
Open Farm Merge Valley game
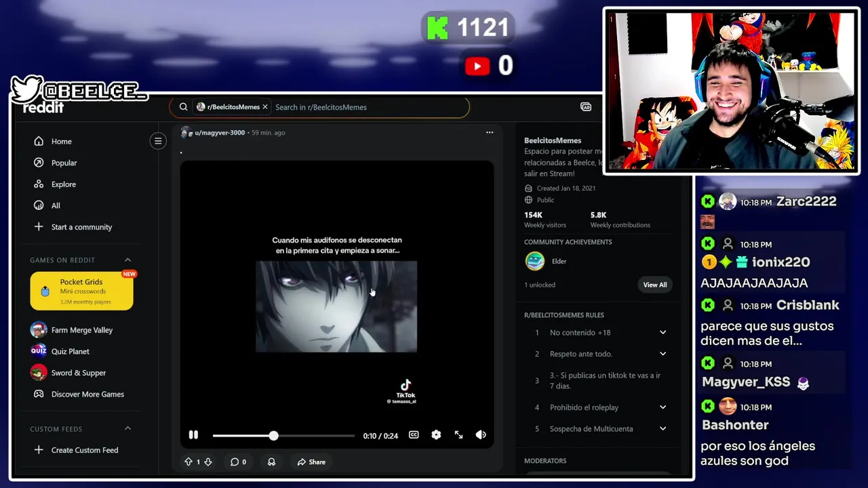pos(81,330)
